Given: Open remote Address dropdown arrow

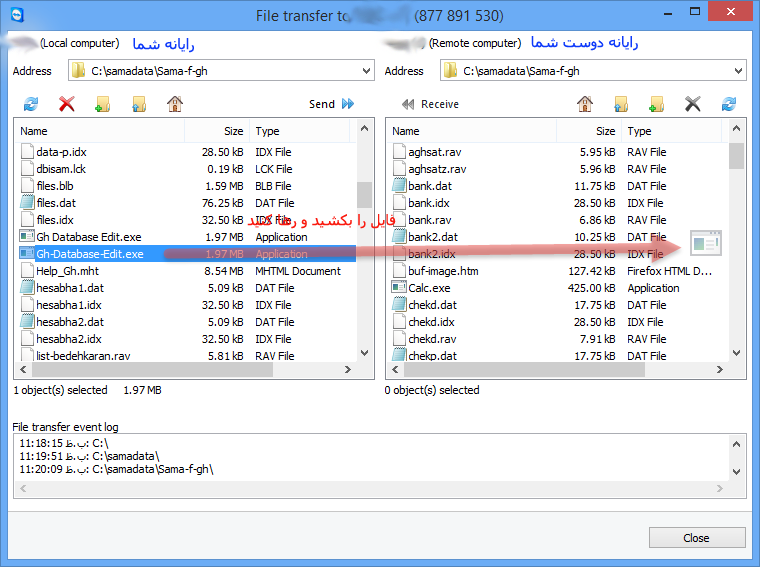Looking at the screenshot, I should click(738, 71).
